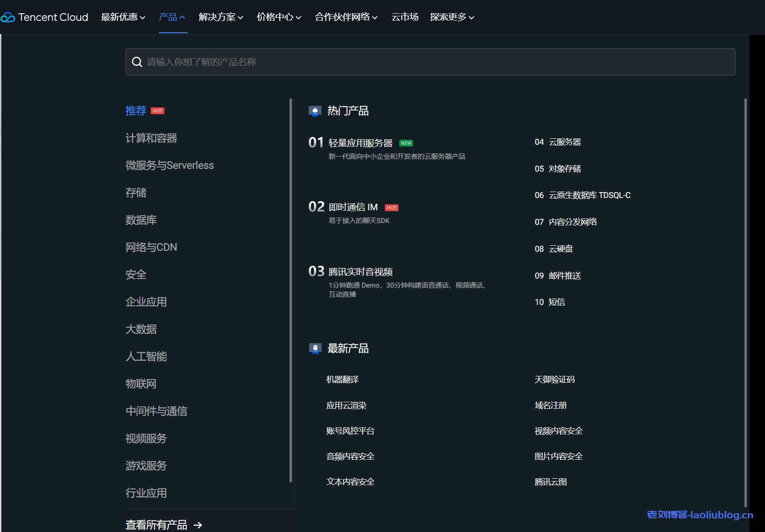Select the 网络与CDN category
Image resolution: width=765 pixels, height=532 pixels.
pyautogui.click(x=151, y=248)
